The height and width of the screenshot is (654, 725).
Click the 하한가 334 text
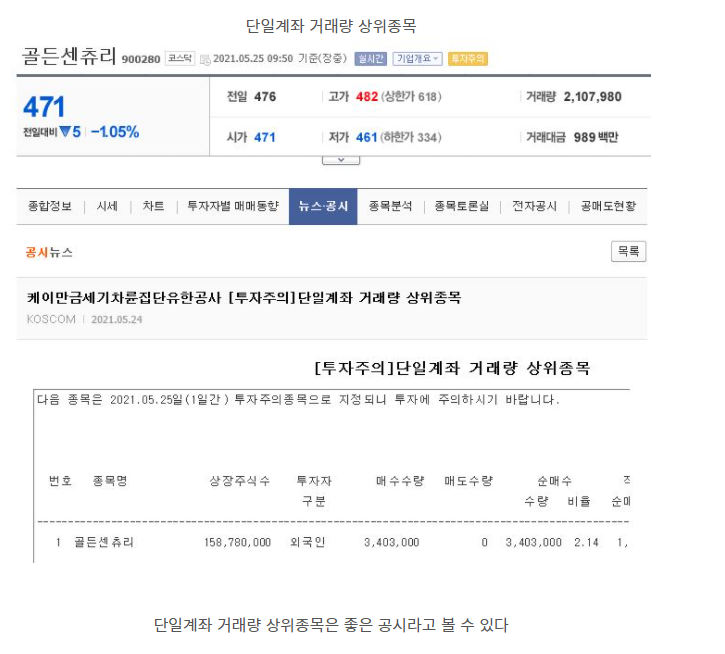click(411, 137)
